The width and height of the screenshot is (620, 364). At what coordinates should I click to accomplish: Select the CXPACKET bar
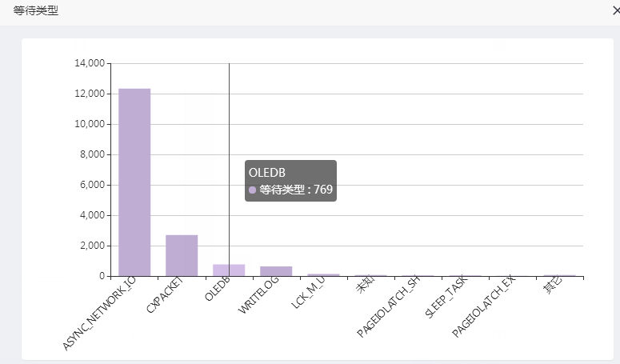point(182,255)
